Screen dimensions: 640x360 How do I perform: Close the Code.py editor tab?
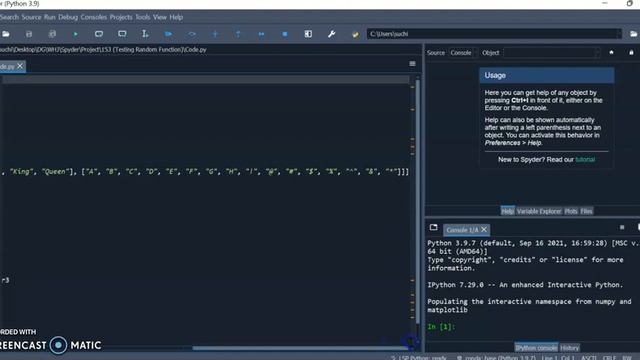pyautogui.click(x=20, y=66)
